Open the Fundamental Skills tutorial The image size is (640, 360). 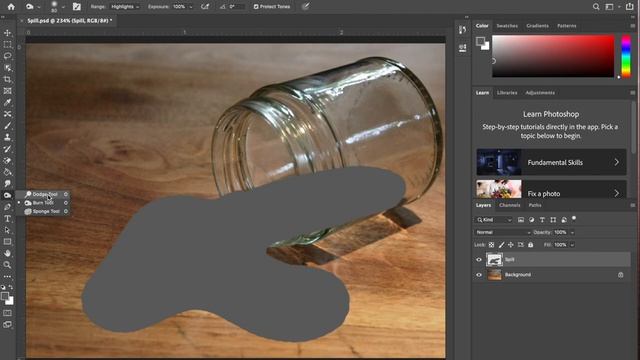551,162
